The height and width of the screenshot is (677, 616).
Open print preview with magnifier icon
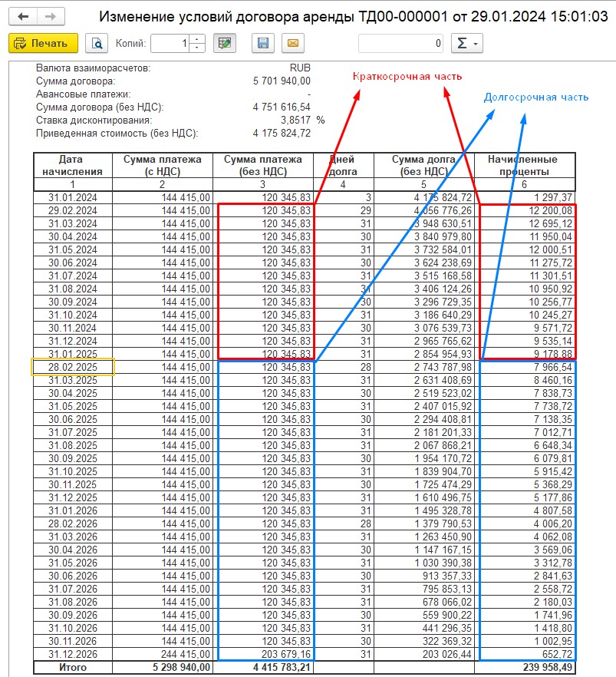tap(96, 43)
